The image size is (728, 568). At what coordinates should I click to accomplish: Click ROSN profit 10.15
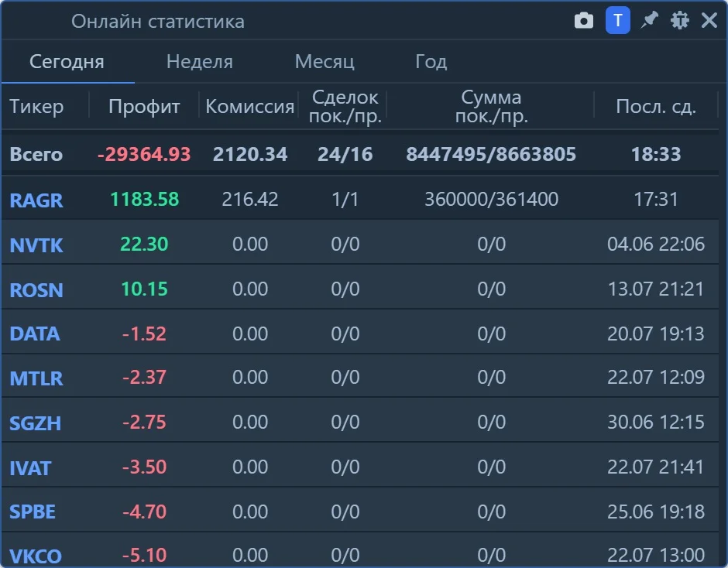click(x=144, y=289)
